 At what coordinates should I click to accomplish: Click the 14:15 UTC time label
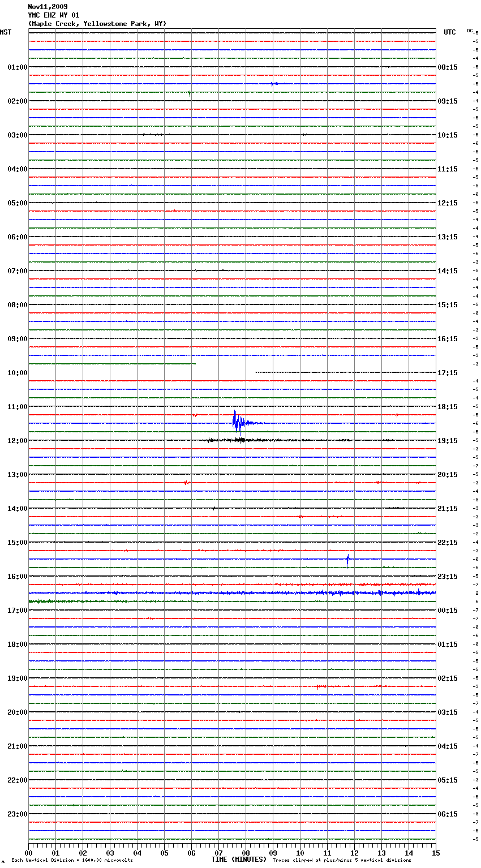pyautogui.click(x=448, y=271)
